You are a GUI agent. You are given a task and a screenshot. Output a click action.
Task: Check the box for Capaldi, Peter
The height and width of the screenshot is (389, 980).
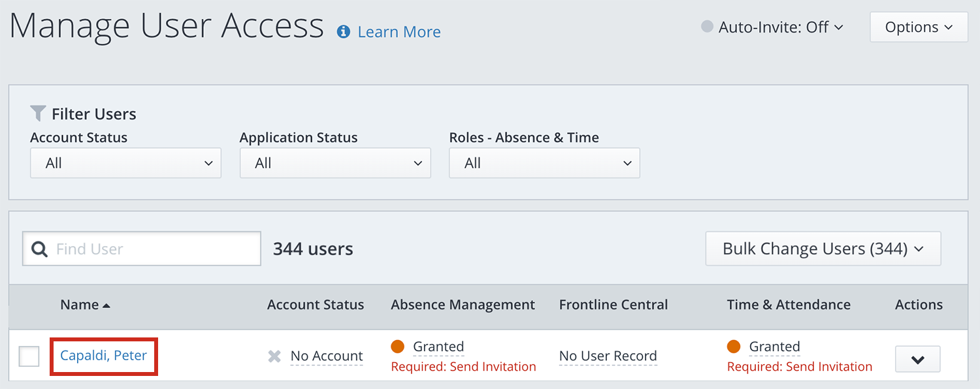click(x=29, y=356)
